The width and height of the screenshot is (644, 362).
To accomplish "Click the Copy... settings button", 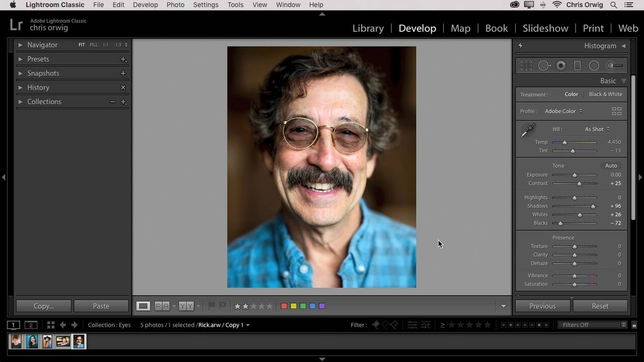I will [43, 306].
